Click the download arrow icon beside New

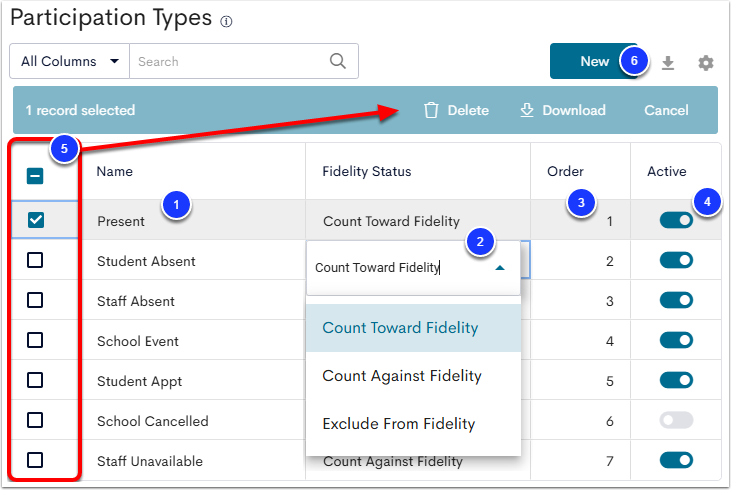(x=668, y=62)
